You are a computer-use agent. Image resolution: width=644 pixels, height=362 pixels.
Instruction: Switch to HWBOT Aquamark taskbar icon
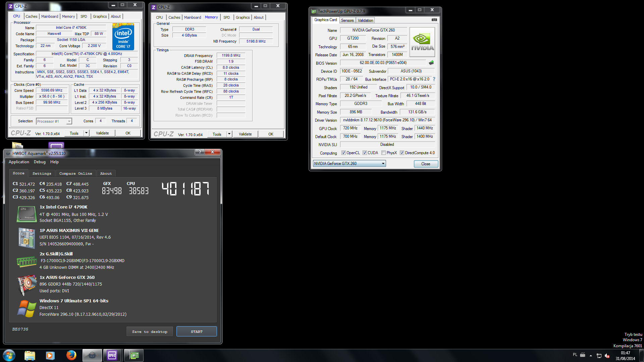[92, 355]
